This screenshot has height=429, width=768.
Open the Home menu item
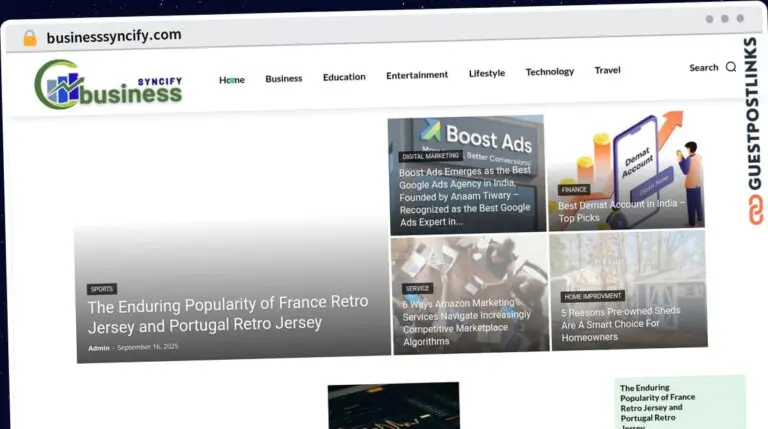[x=232, y=80]
